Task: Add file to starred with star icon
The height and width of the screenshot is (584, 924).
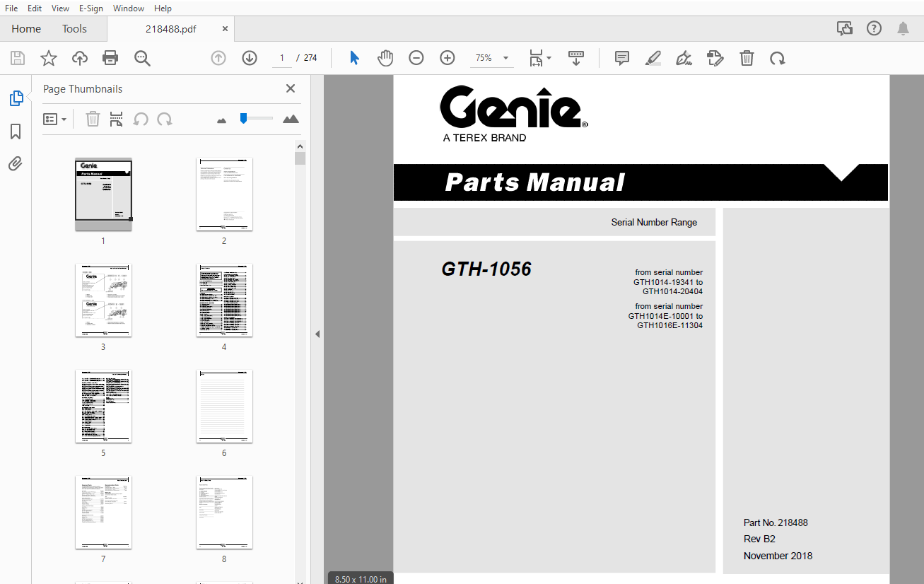Action: coord(48,58)
